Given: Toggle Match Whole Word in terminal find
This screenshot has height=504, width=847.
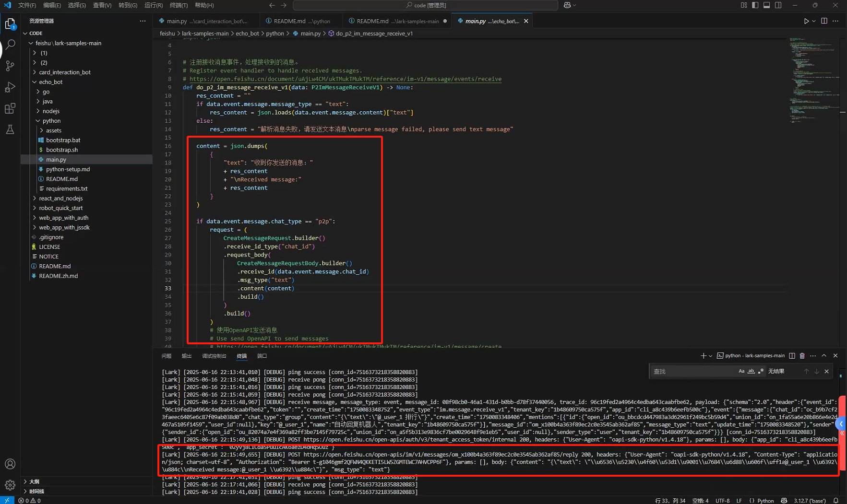Looking at the screenshot, I should point(751,371).
